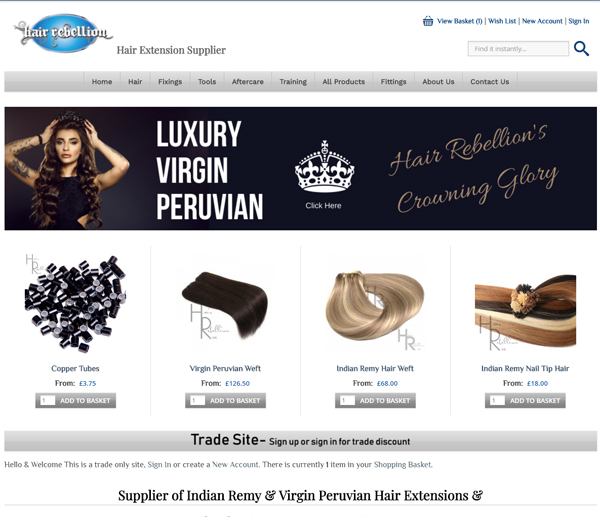Open the Copper Tubes product image
This screenshot has width=600, height=529.
75,302
